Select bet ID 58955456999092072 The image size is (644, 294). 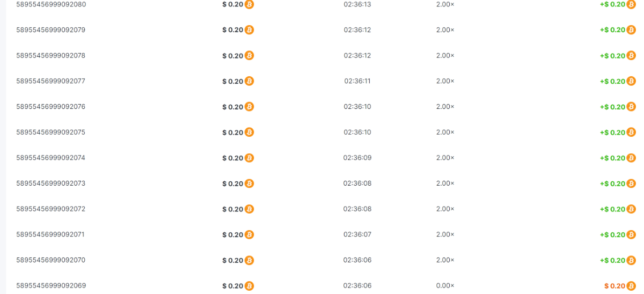click(51, 209)
